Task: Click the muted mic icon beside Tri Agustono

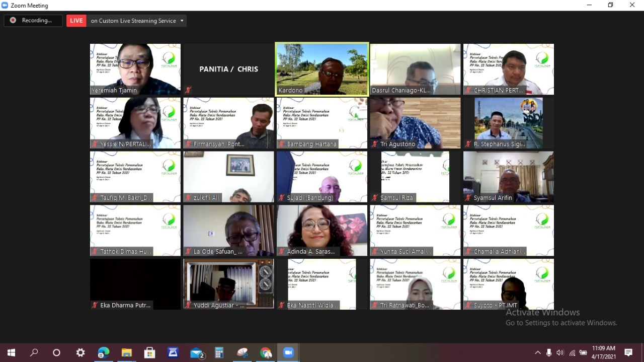Action: [375, 144]
